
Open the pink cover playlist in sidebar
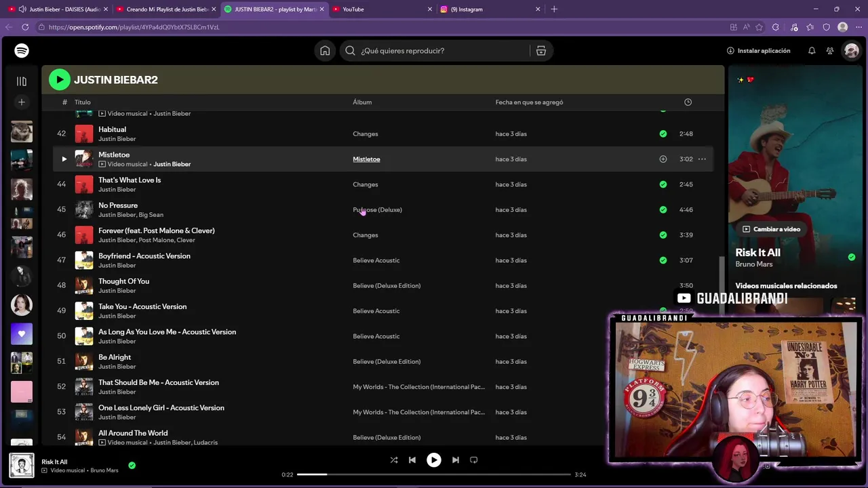point(22,392)
